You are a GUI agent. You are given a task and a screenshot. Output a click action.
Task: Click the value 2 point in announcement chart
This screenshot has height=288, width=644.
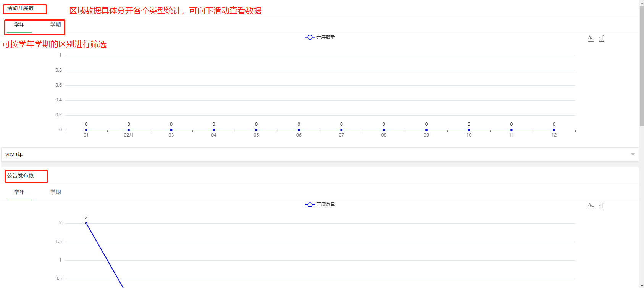pos(86,223)
